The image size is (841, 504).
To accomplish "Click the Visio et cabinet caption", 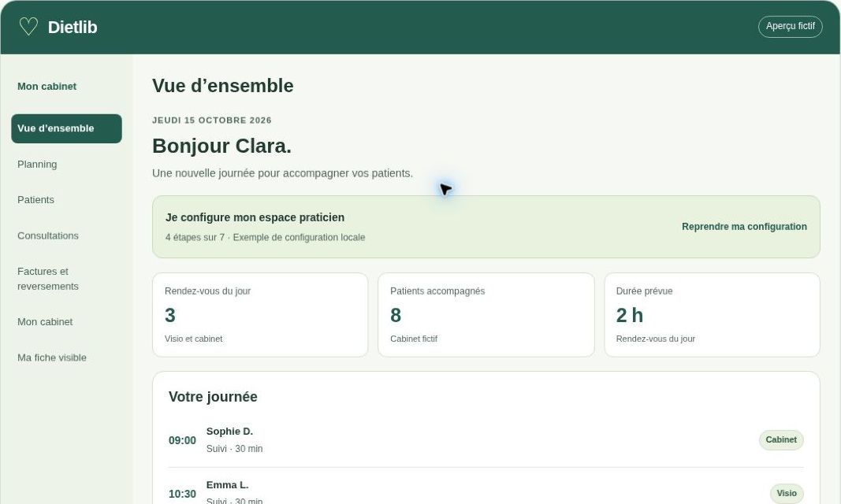I will click(x=194, y=339).
